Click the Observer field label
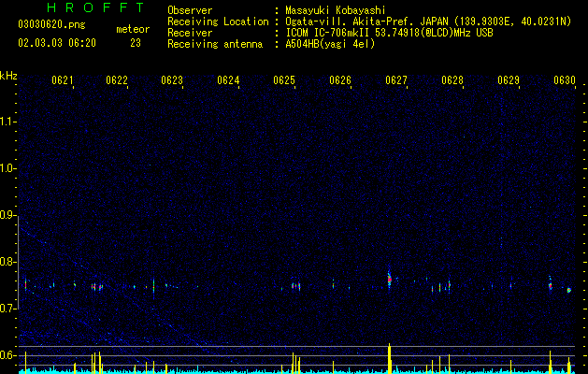This screenshot has height=374, width=588. click(190, 10)
